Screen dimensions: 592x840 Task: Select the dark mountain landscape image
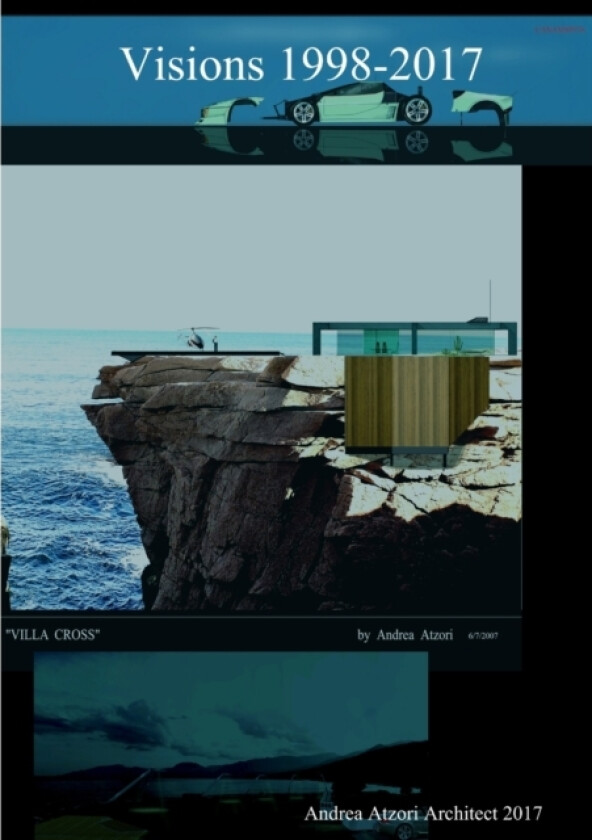[231, 745]
